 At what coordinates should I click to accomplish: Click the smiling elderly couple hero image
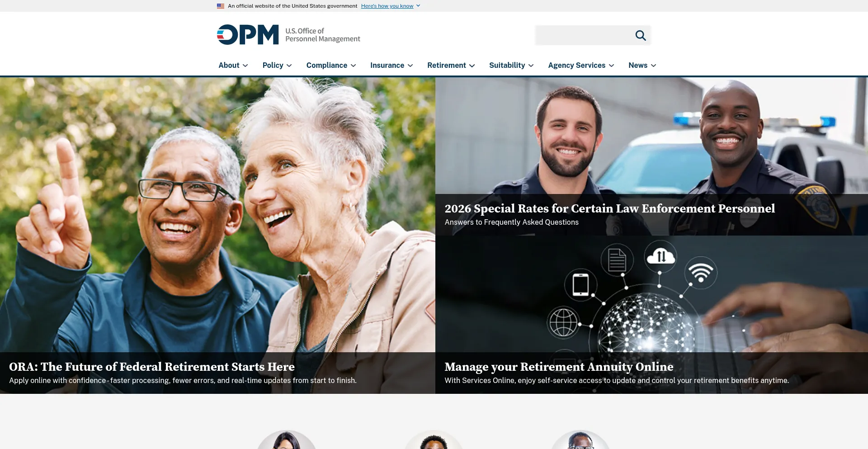point(217,215)
